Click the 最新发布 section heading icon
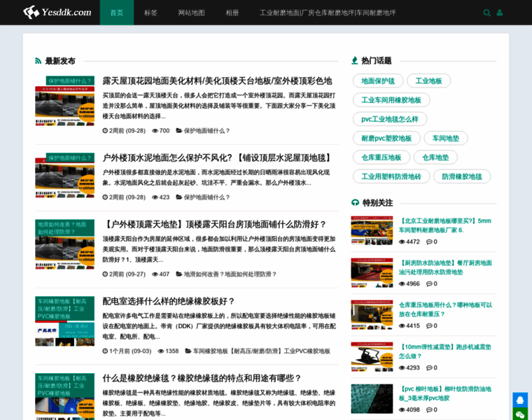532x420 pixels. coord(39,61)
